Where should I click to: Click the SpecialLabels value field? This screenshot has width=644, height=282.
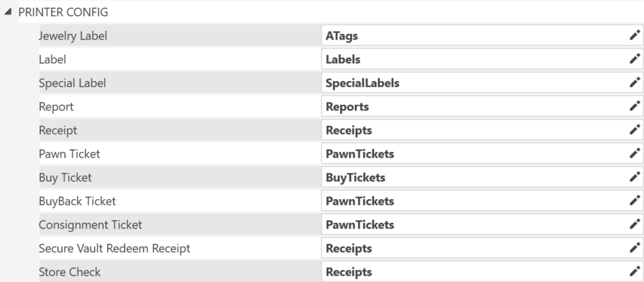482,83
